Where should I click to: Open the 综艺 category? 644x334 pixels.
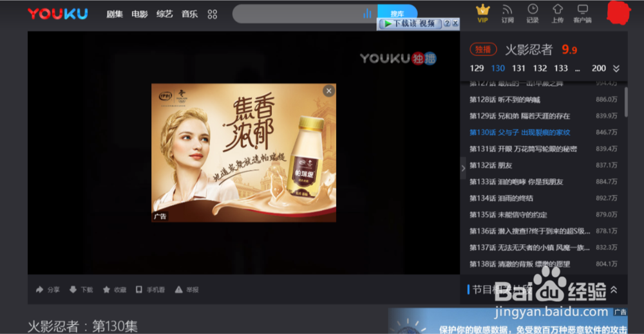click(x=165, y=14)
